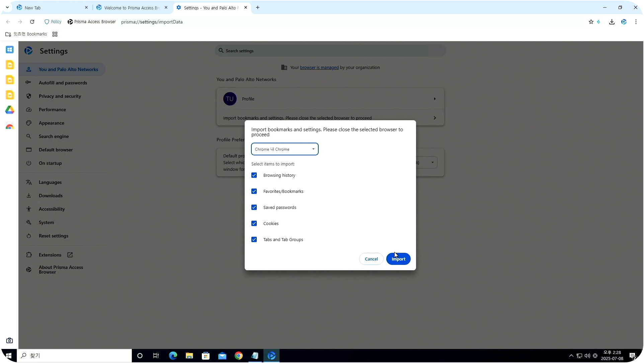Open a new tab with the plus button

(258, 7)
